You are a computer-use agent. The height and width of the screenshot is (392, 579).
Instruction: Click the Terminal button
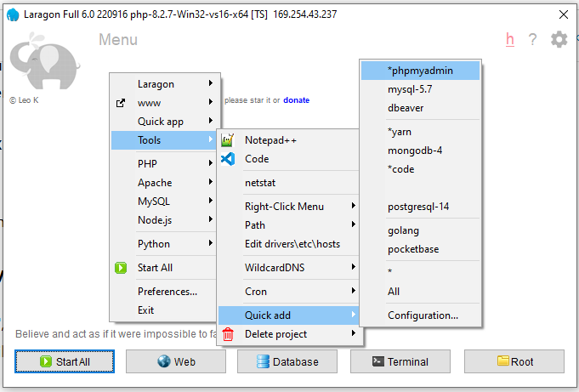pyautogui.click(x=399, y=361)
